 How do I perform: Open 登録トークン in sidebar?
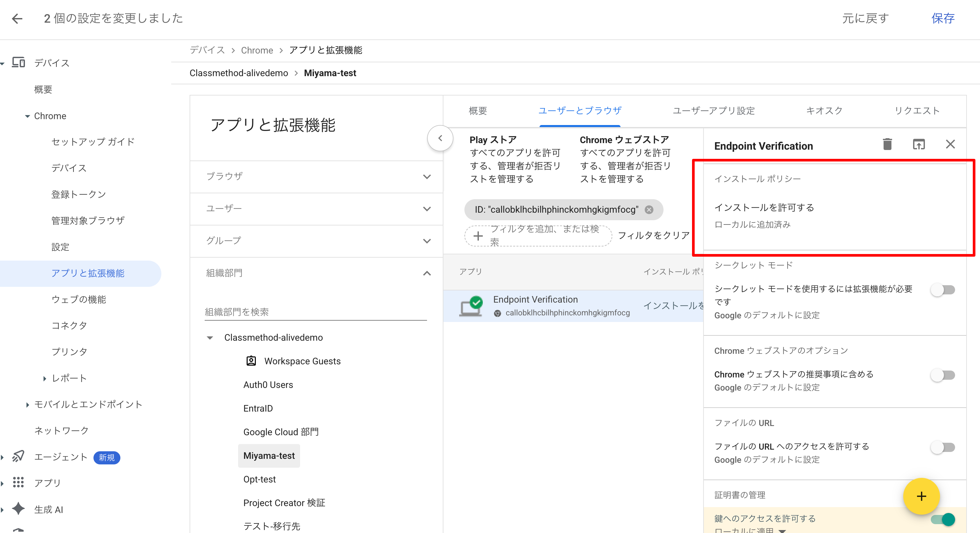click(x=79, y=195)
